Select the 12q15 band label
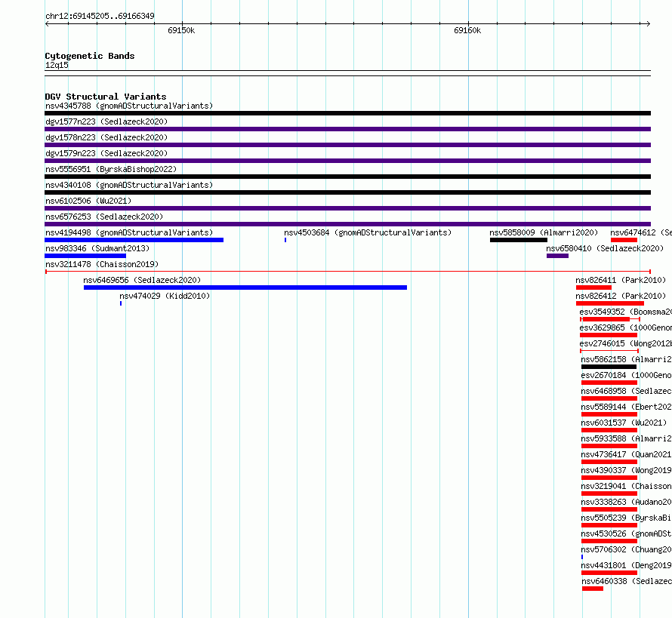The width and height of the screenshot is (672, 618). 57,65
